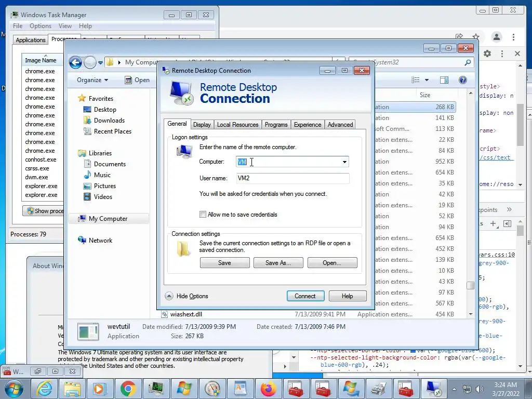Image resolution: width=532 pixels, height=399 pixels.
Task: Select Recent Places in navigation pane
Action: 112,131
